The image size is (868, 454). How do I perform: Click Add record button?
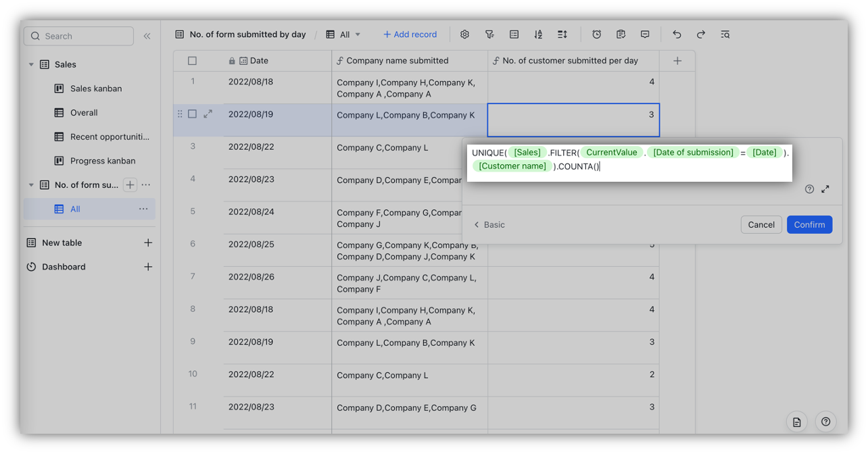410,34
